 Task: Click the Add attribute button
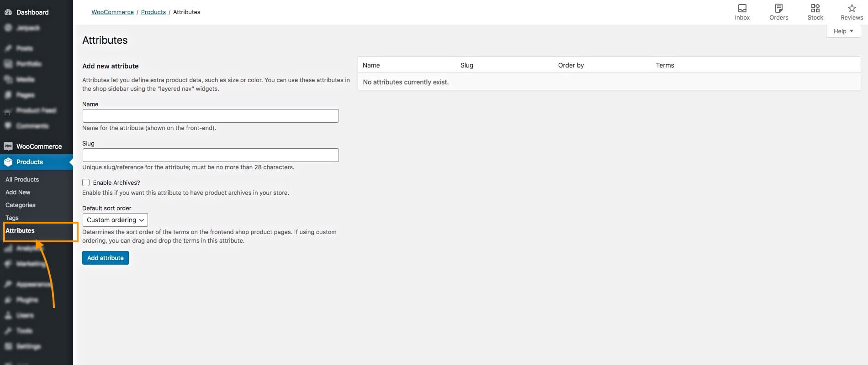(106, 258)
